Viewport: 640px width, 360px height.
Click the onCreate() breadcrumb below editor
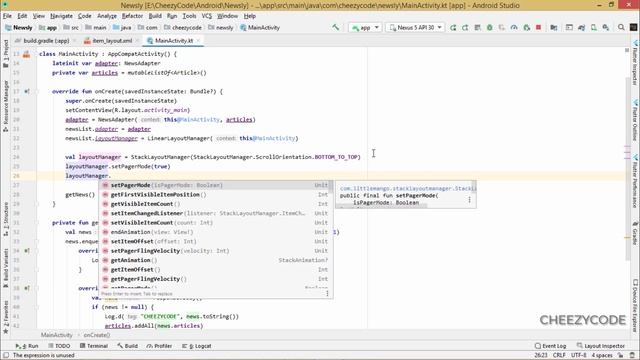click(x=97, y=335)
